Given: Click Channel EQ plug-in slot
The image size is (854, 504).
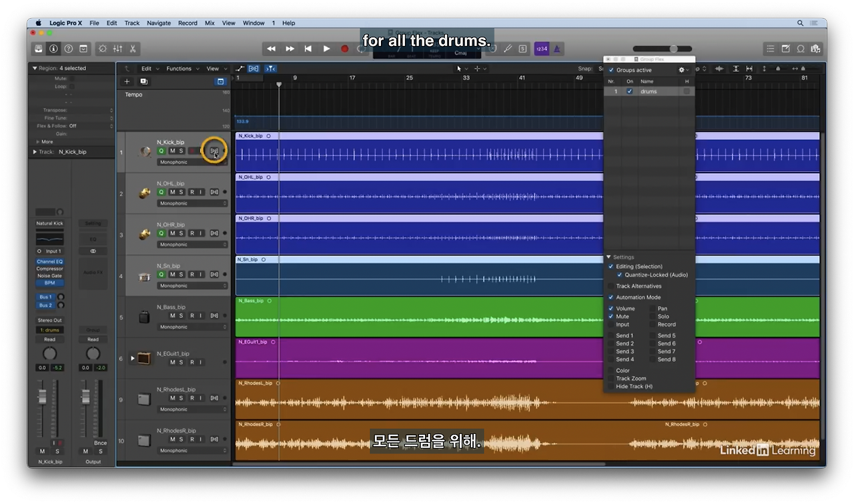Looking at the screenshot, I should [x=50, y=262].
